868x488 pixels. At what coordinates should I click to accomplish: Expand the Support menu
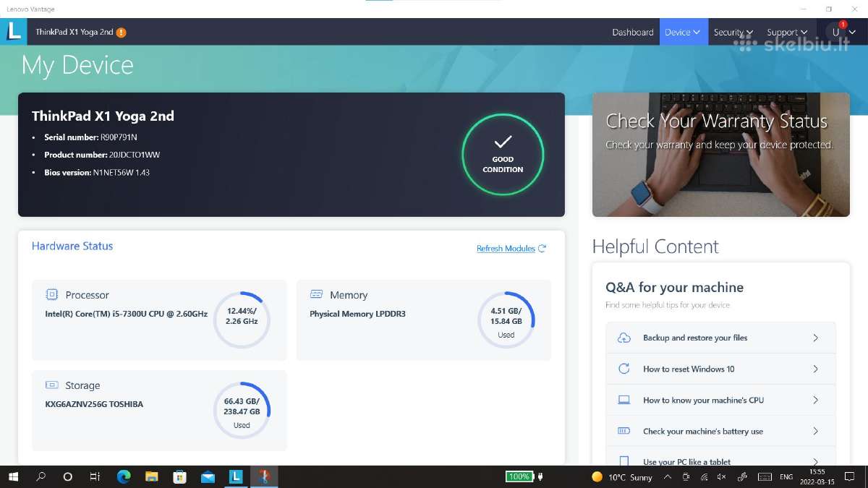pos(787,32)
